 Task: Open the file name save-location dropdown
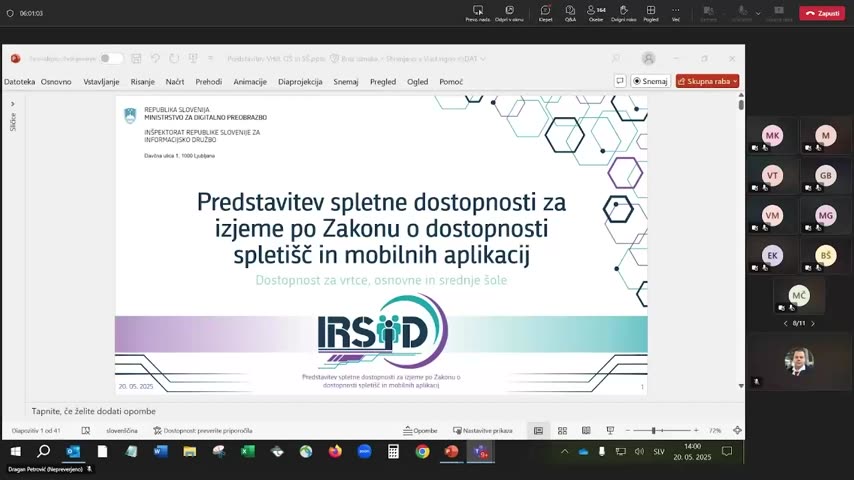coord(483,59)
